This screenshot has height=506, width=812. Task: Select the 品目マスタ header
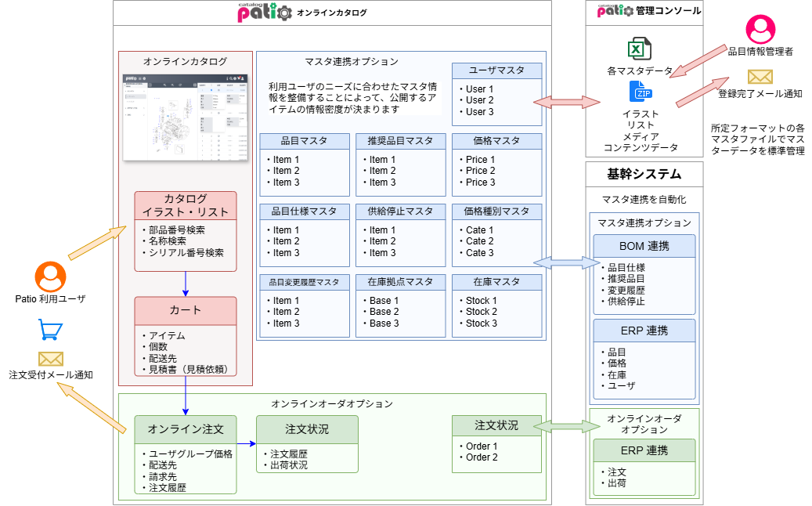305,141
